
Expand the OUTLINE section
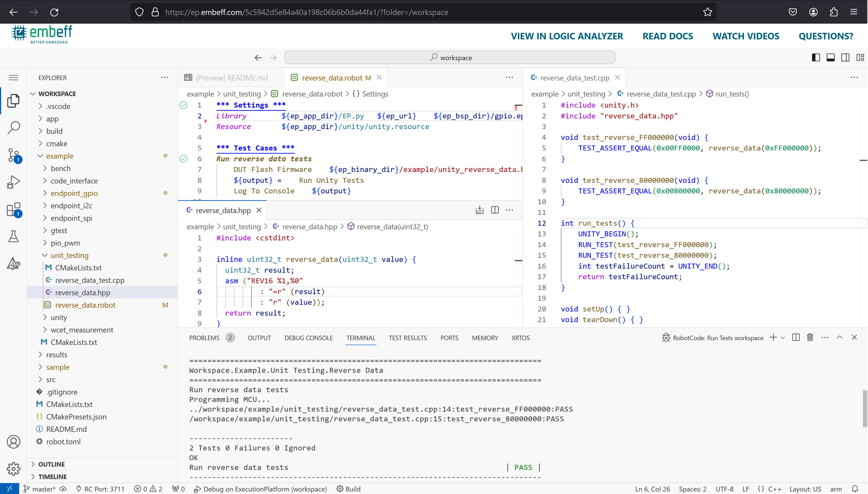click(52, 464)
